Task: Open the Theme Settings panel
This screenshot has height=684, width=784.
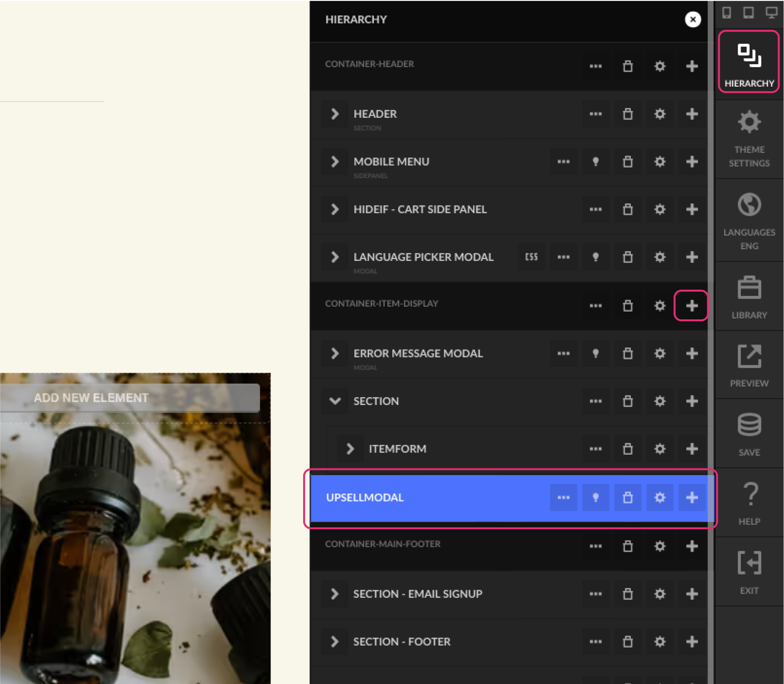Action: click(749, 139)
